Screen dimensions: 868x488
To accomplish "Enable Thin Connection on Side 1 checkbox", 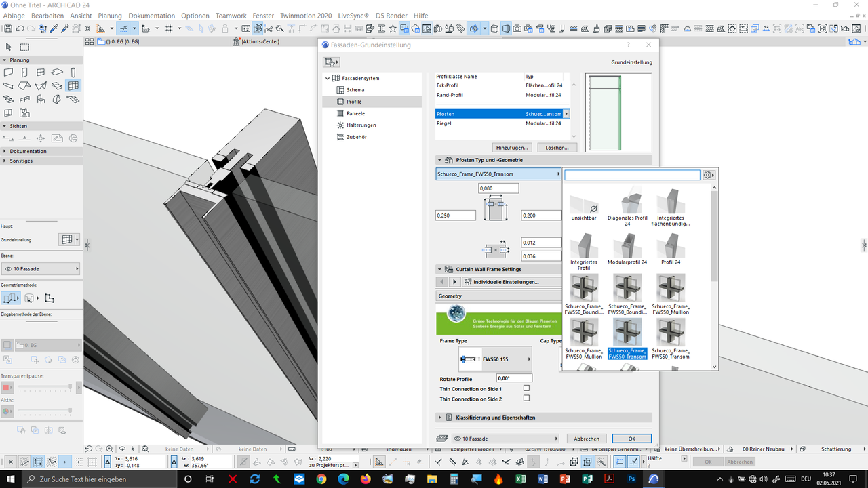I will click(526, 388).
